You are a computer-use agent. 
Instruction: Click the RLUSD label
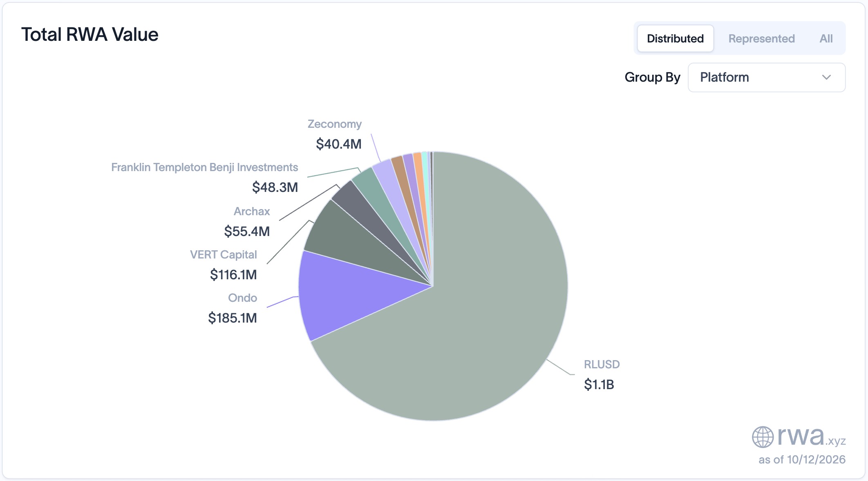(602, 364)
